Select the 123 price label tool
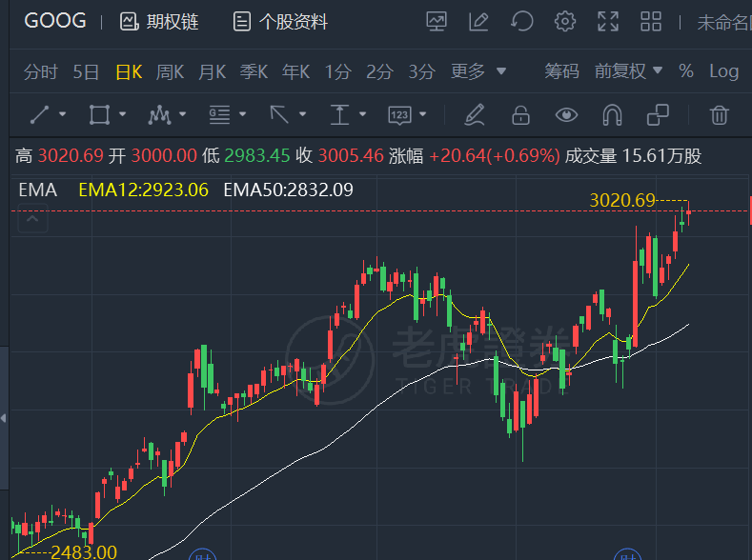The image size is (752, 560). (399, 115)
